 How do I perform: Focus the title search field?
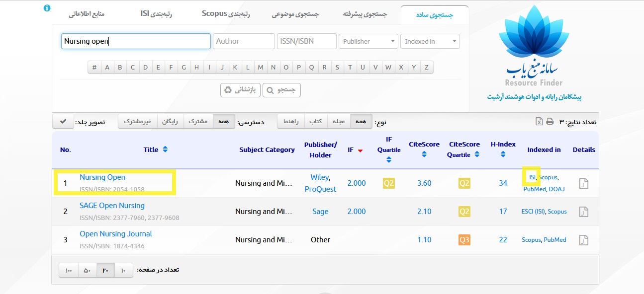pyautogui.click(x=136, y=41)
